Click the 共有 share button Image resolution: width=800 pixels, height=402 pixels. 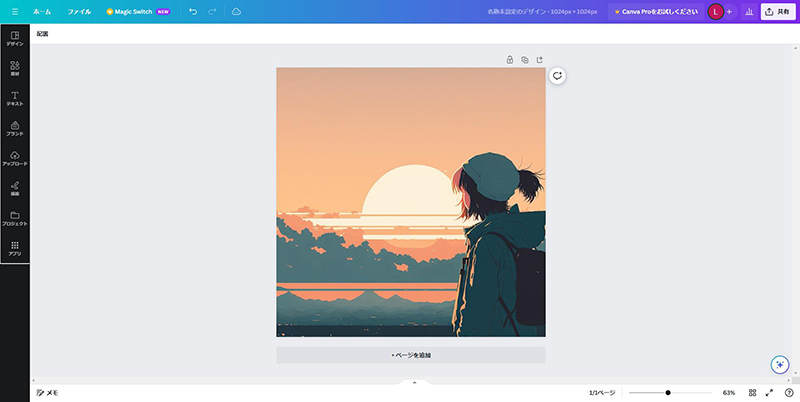778,12
